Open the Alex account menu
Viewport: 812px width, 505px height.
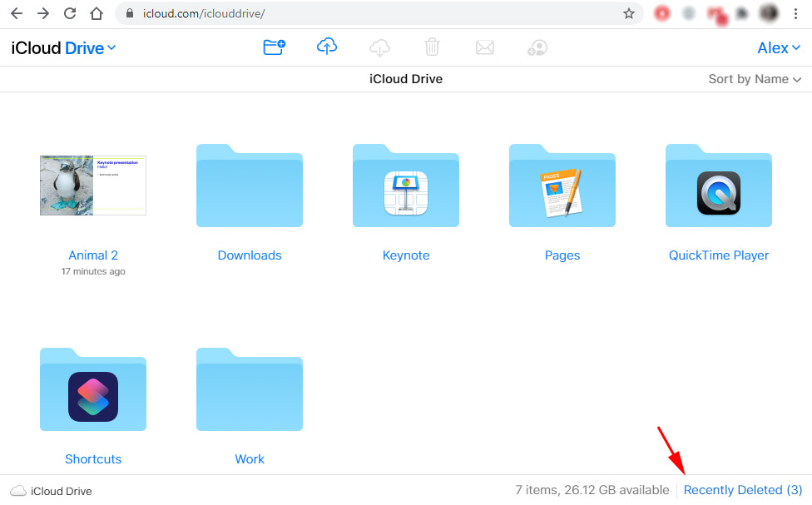click(779, 48)
